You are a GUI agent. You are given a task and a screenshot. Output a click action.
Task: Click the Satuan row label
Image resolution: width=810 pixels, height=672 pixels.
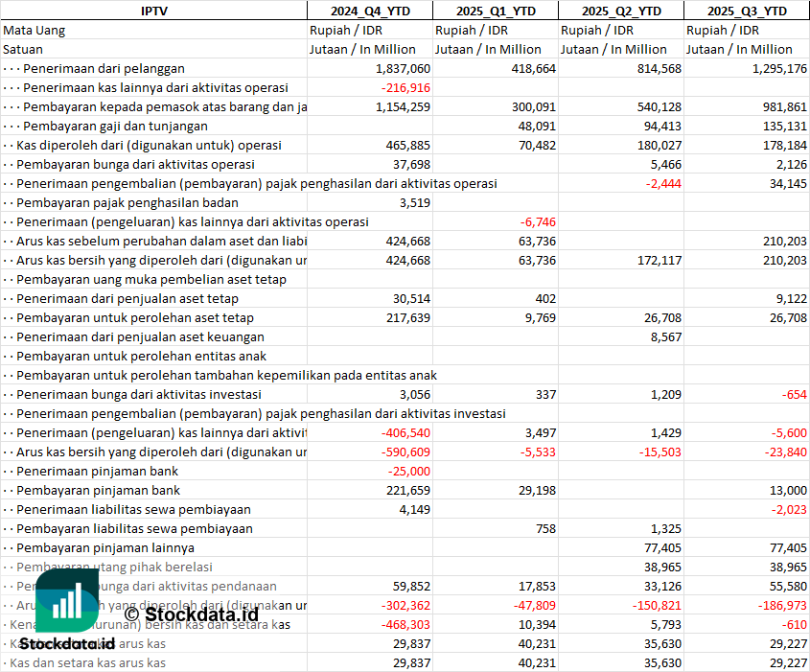[23, 50]
